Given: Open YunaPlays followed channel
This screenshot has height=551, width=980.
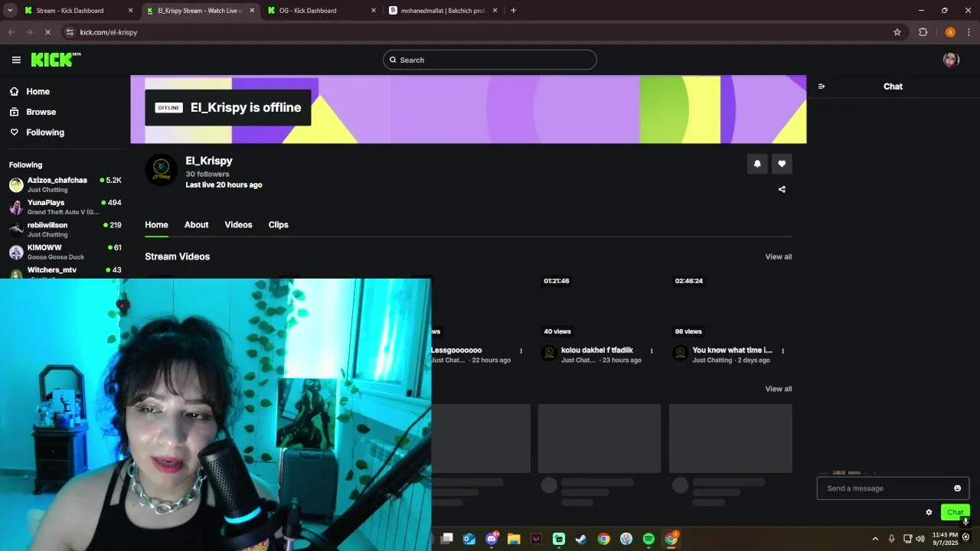Looking at the screenshot, I should [x=64, y=207].
